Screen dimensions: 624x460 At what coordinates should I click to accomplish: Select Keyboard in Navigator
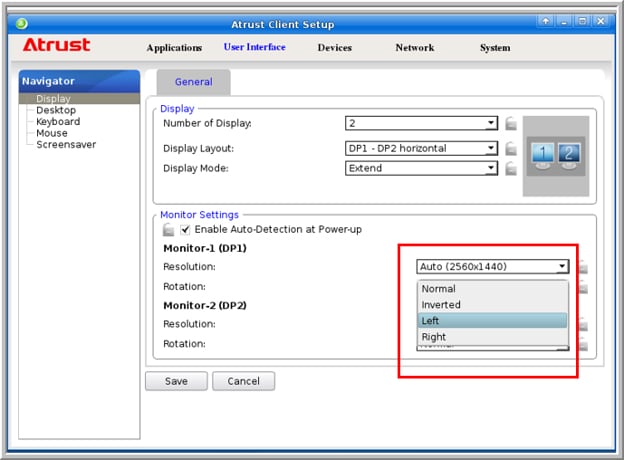click(58, 121)
